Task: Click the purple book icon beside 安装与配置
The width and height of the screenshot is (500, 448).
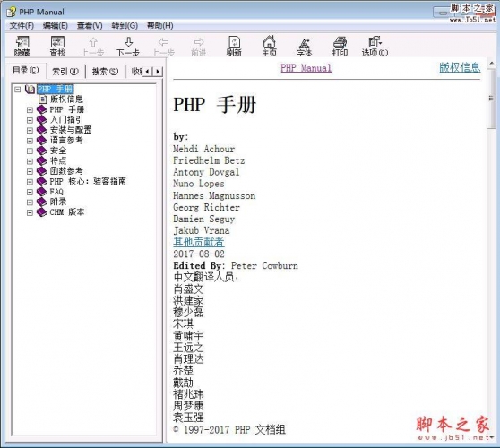Action: [x=41, y=130]
